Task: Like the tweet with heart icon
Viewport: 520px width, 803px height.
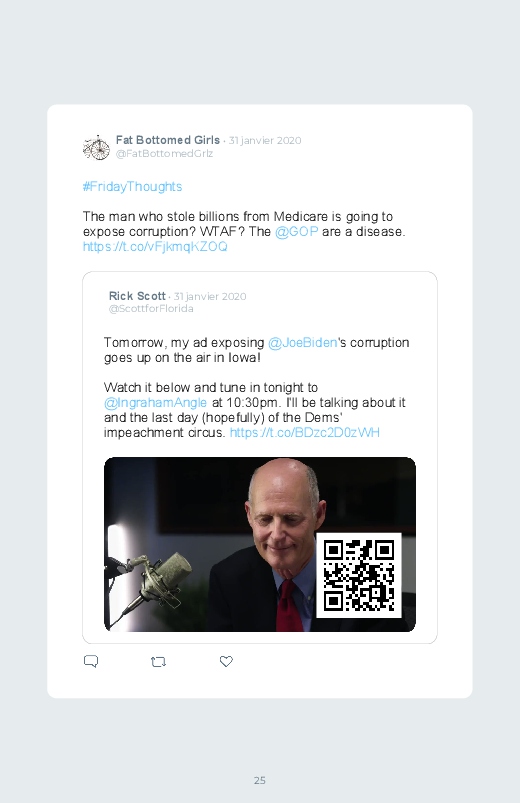Action: 226,661
